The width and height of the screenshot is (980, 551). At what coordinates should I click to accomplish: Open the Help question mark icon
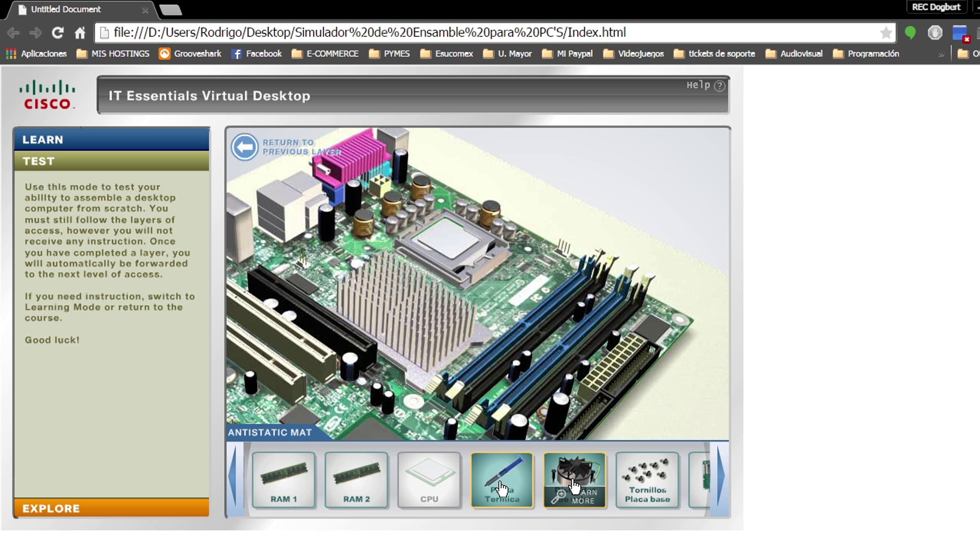tap(719, 86)
